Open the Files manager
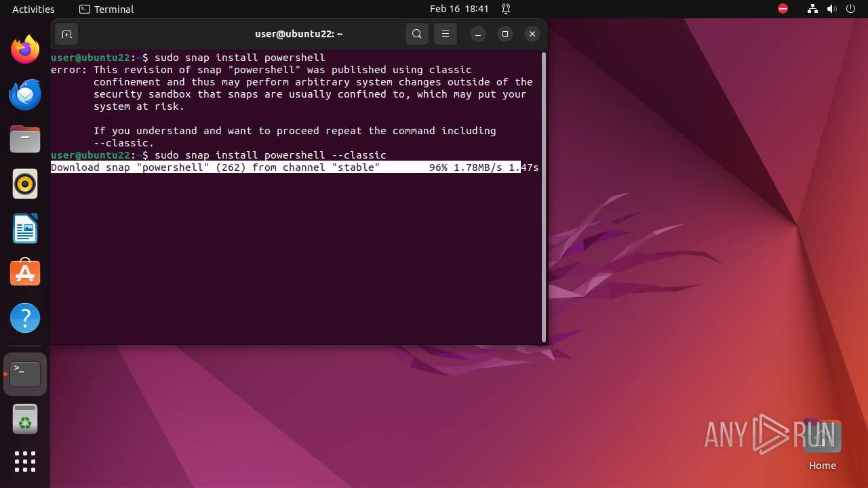Image resolution: width=868 pixels, height=488 pixels. point(25,139)
